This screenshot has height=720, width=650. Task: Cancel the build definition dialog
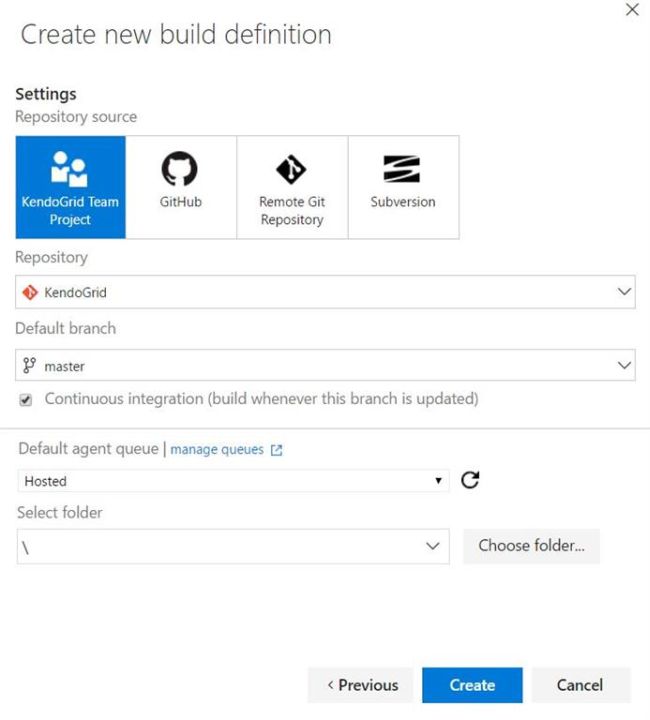[580, 685]
